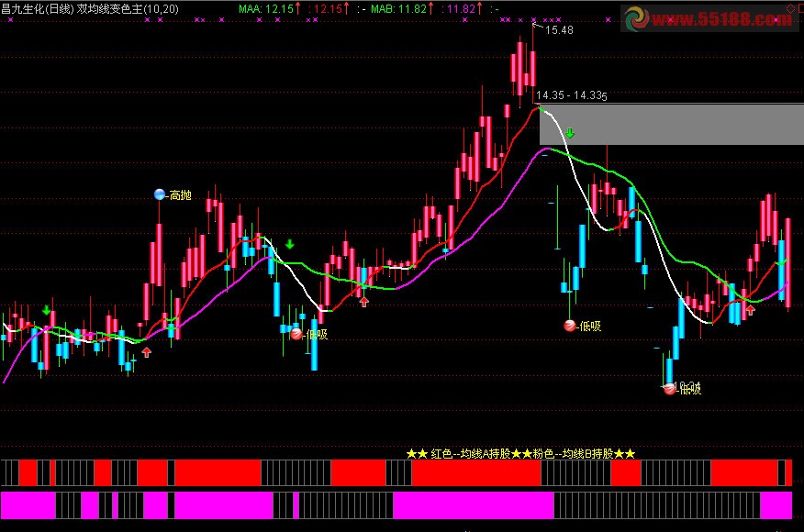804x532 pixels.
Task: Click the widest red 均线A holding bar block
Action: [476, 472]
